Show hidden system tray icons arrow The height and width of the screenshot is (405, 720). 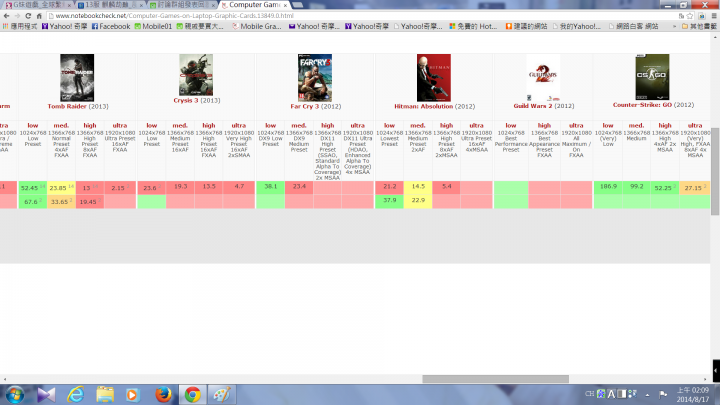647,394
